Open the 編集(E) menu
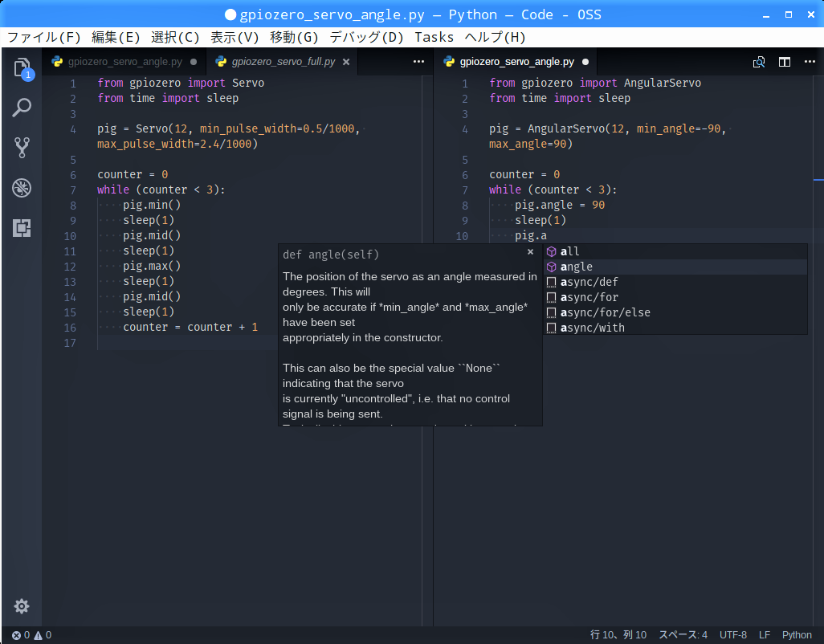This screenshot has width=824, height=644. pos(116,37)
